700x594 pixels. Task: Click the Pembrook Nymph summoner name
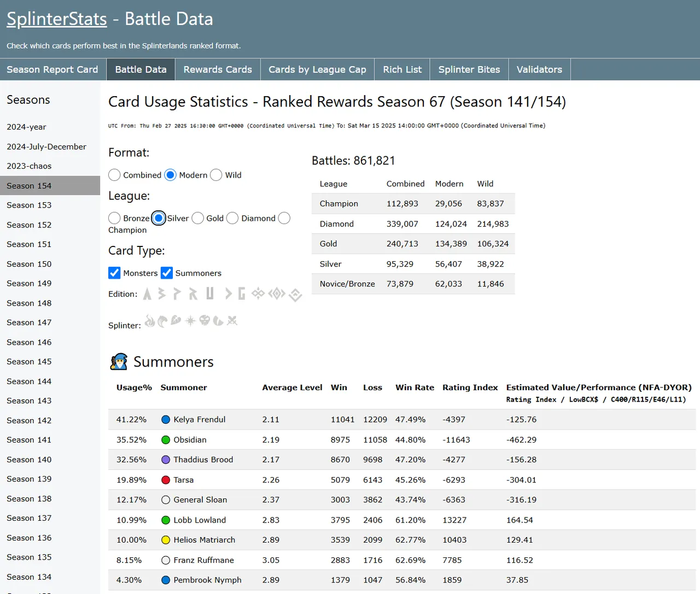coord(207,580)
